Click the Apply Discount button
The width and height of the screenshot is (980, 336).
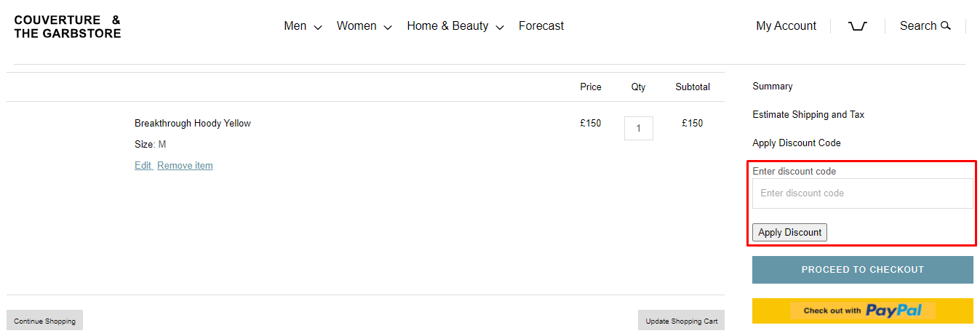pyautogui.click(x=789, y=233)
